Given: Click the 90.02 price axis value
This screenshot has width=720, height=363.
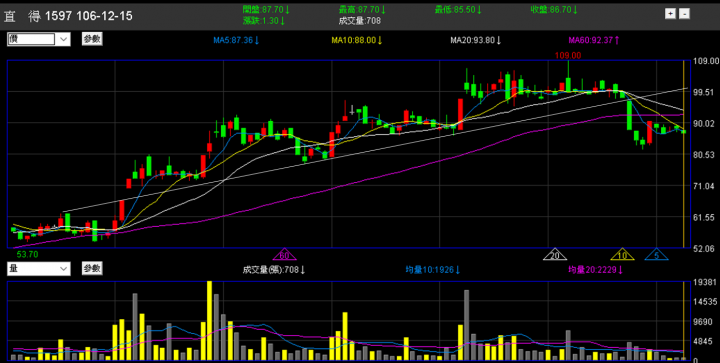Looking at the screenshot, I should coord(704,123).
